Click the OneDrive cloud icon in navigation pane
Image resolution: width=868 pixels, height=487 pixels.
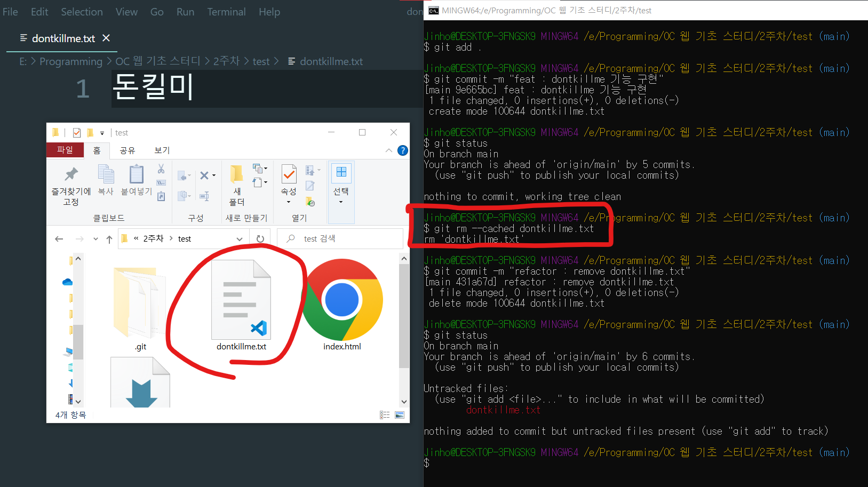[x=67, y=282]
